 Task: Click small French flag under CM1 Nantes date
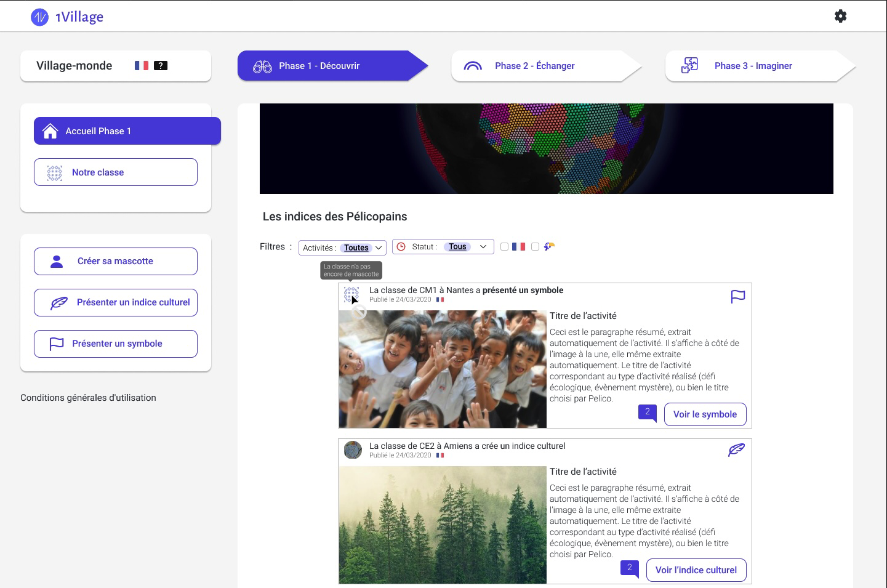tap(440, 300)
